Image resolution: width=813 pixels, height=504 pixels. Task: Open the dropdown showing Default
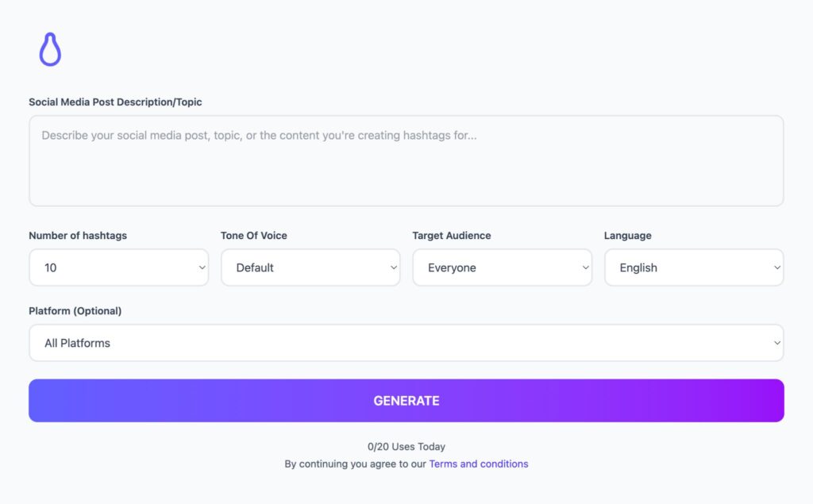(x=303, y=267)
